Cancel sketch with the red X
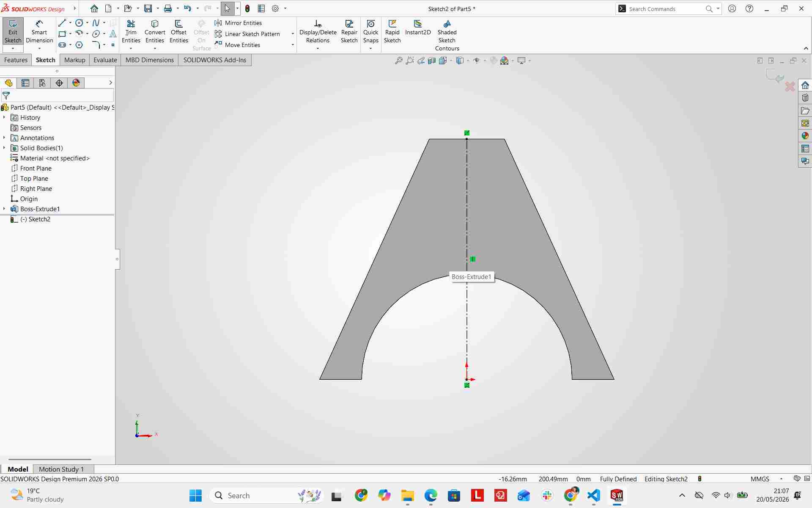Viewport: 812px width, 508px height. coord(790,87)
